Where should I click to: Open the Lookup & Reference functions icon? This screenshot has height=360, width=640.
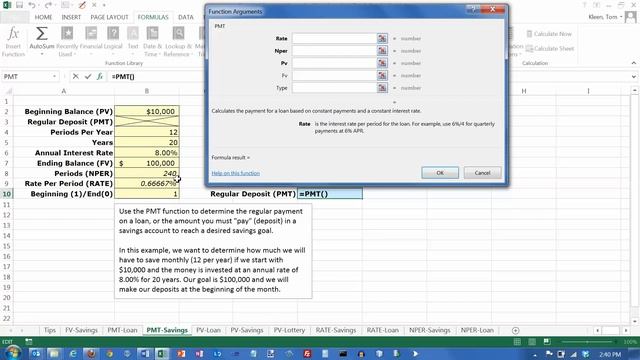click(x=178, y=33)
